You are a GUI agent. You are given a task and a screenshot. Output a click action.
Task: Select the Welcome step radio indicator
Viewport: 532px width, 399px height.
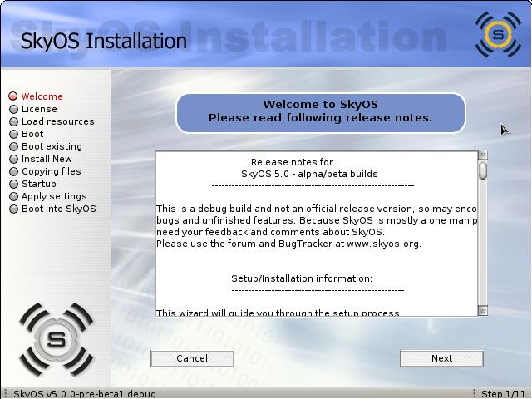pyautogui.click(x=13, y=96)
